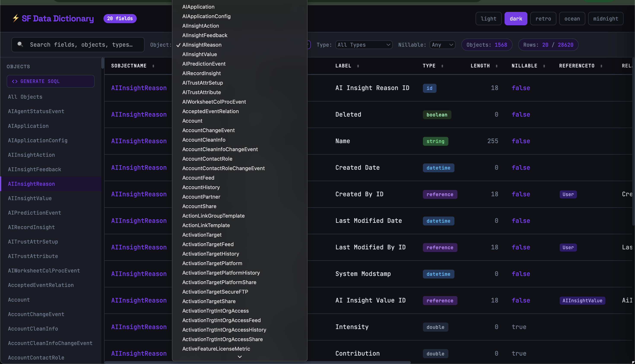Sort by LABEL column arrow icon

click(358, 66)
